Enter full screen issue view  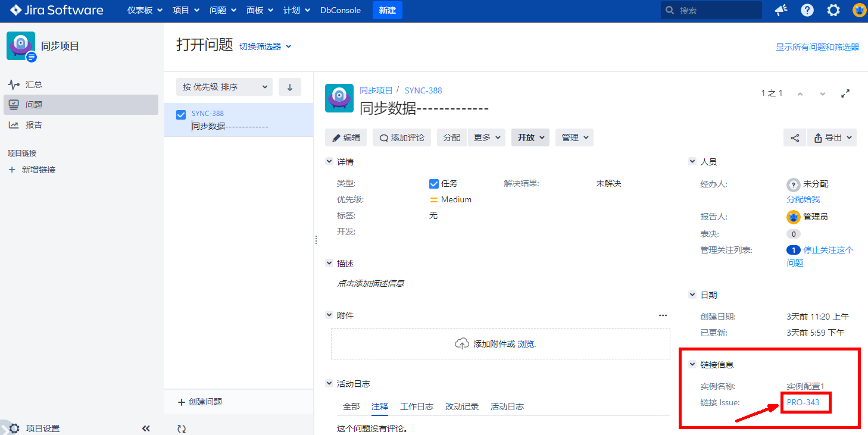845,93
